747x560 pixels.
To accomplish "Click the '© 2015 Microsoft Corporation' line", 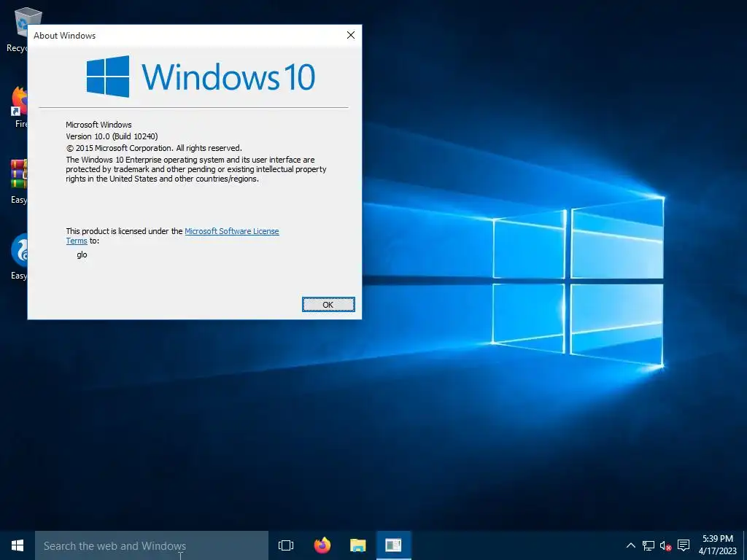I will [154, 148].
